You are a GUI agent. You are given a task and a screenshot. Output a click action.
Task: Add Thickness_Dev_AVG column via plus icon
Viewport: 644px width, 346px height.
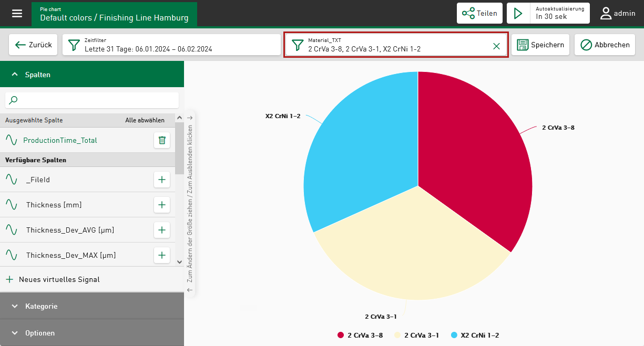[162, 230]
